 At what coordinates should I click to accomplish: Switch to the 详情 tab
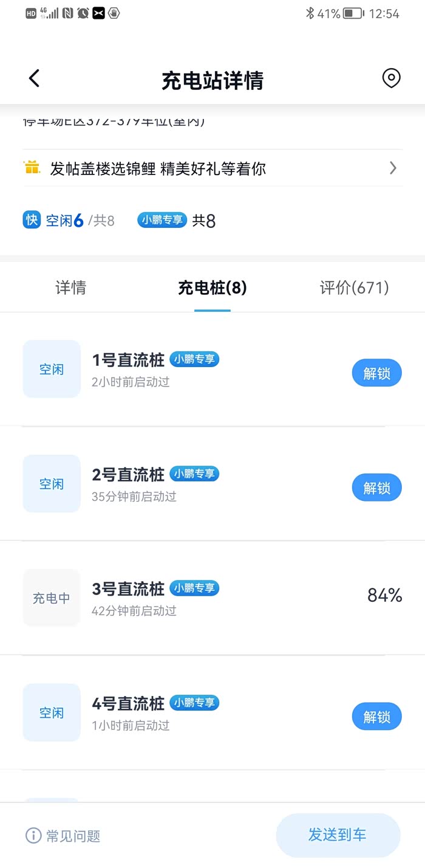[x=71, y=288]
